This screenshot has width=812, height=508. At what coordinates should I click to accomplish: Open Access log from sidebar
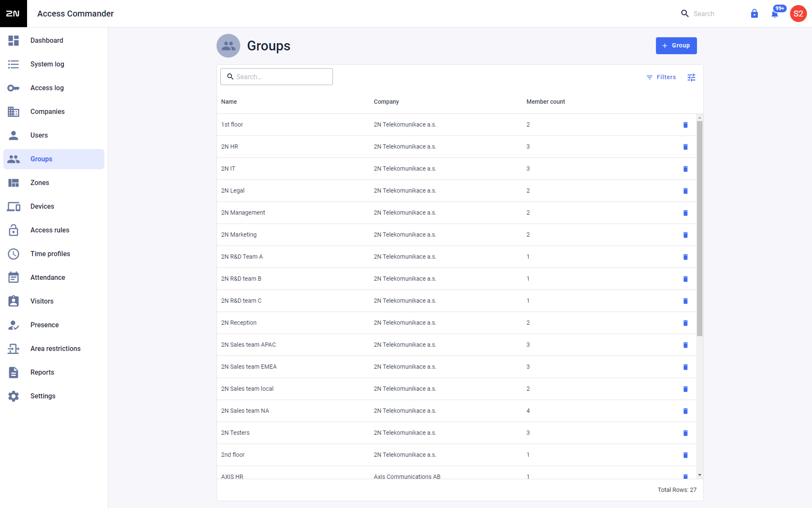coord(54,88)
